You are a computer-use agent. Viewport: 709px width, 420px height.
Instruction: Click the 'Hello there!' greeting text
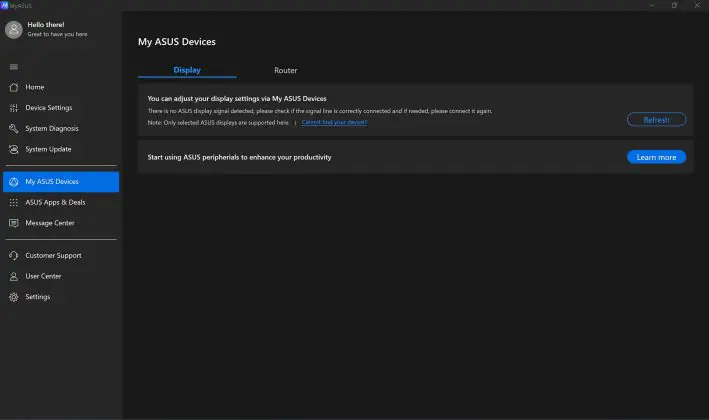(x=46, y=25)
